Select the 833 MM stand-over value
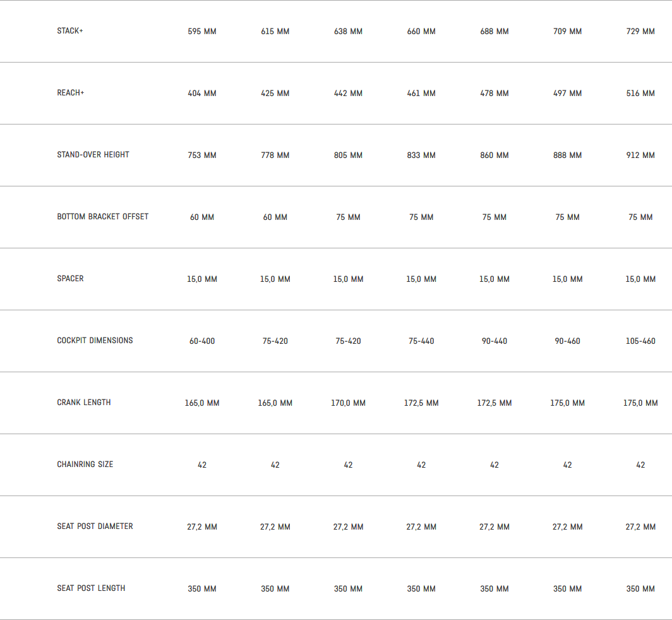The height and width of the screenshot is (620, 672). tap(421, 155)
